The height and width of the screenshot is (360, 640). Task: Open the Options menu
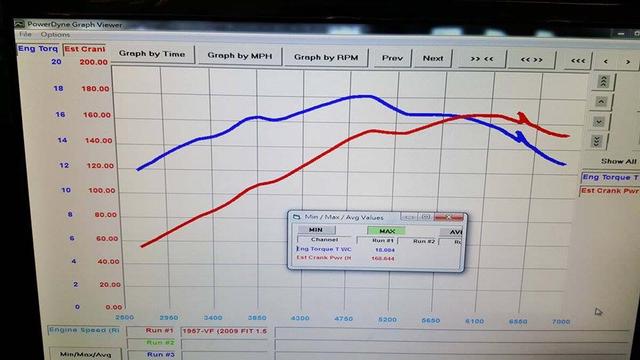coord(55,35)
